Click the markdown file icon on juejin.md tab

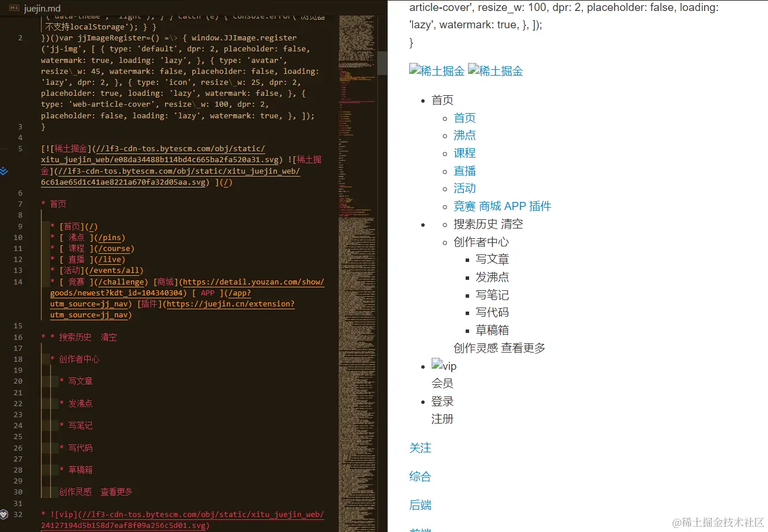pos(15,8)
